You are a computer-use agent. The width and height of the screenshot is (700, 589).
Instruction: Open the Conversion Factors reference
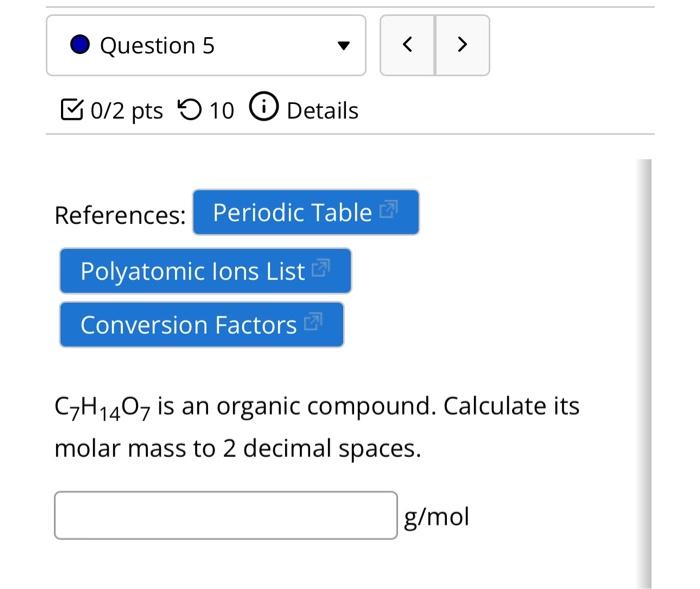tap(188, 325)
